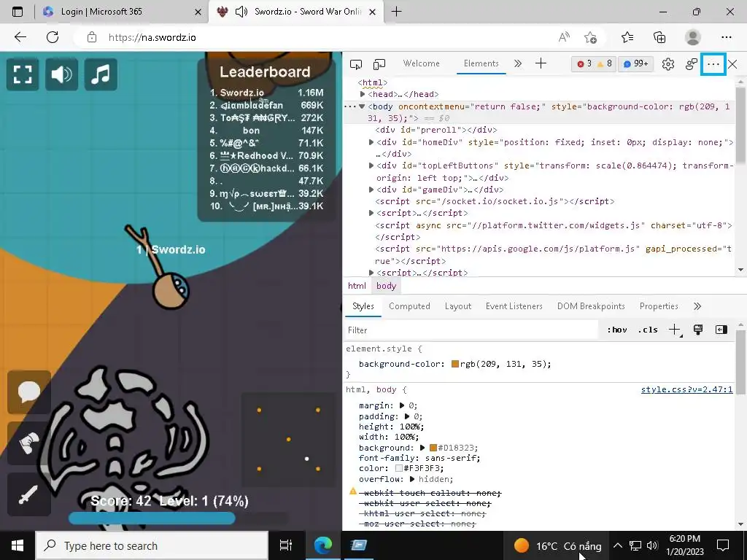Go back in the browser

[20, 37]
